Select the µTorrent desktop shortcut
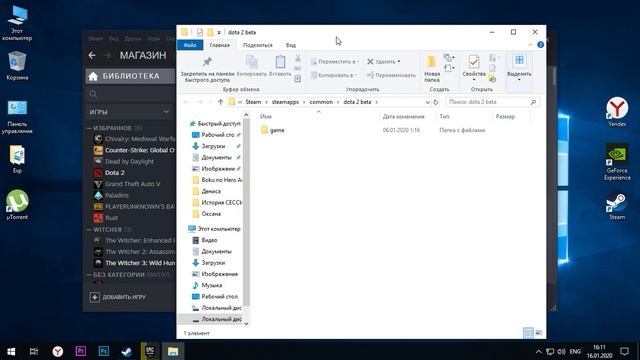640x360 pixels. (x=17, y=205)
